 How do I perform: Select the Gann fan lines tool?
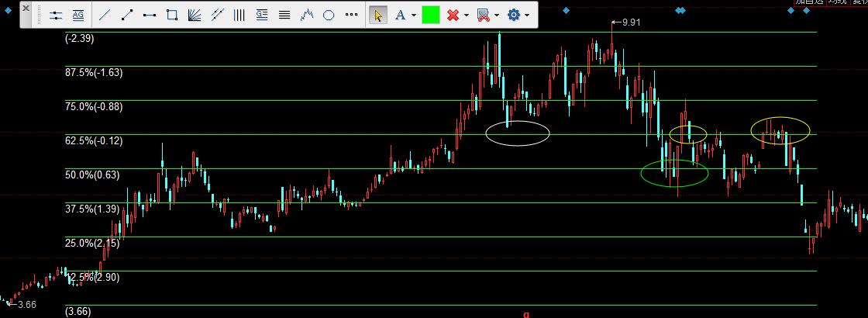pos(195,16)
